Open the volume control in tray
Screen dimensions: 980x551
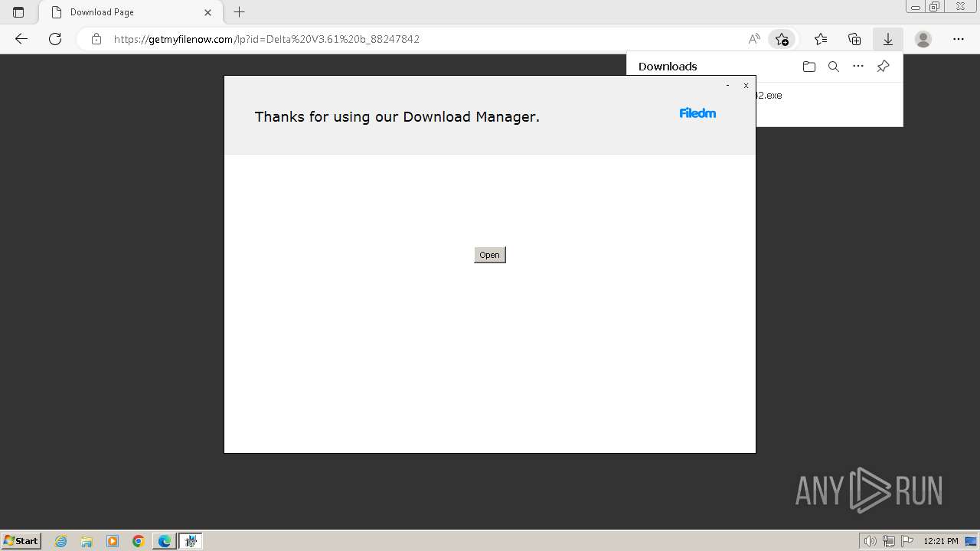[x=871, y=541]
